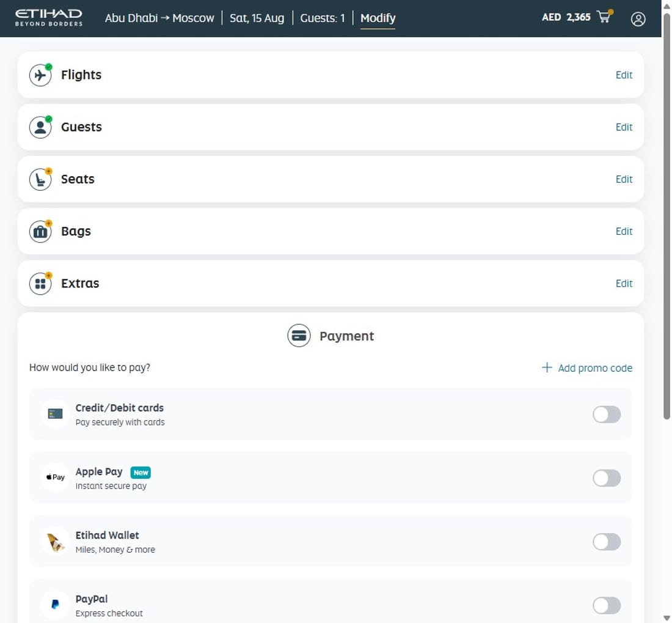Click the Extras grid icon
This screenshot has width=672, height=623.
tap(40, 284)
